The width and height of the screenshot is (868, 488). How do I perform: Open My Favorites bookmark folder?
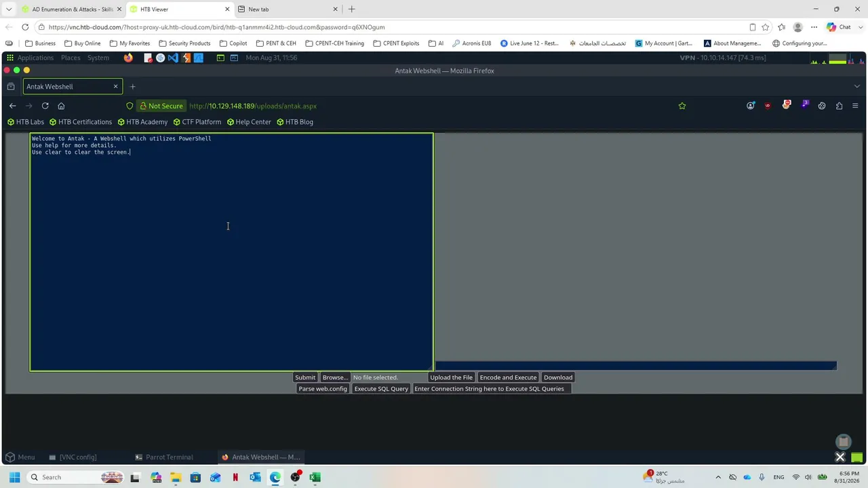(x=130, y=43)
